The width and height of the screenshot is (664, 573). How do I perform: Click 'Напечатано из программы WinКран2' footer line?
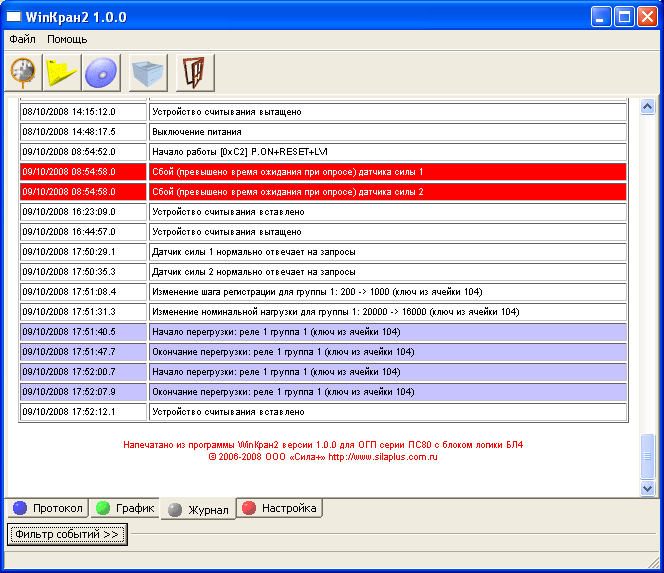tap(323, 445)
